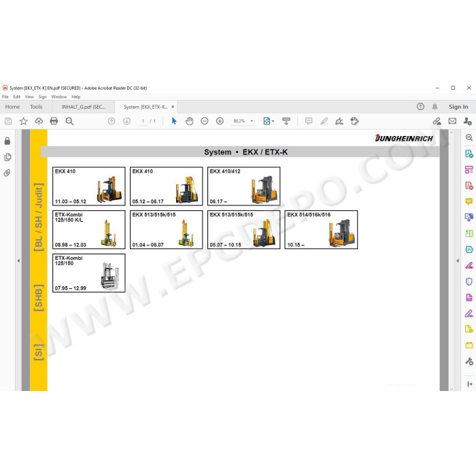Click the [BL / SH / Judit] sidebar link
This screenshot has width=476, height=476.
pyautogui.click(x=39, y=217)
